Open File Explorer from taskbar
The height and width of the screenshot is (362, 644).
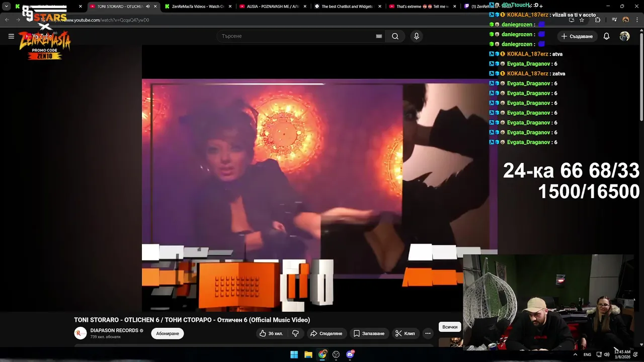click(308, 354)
